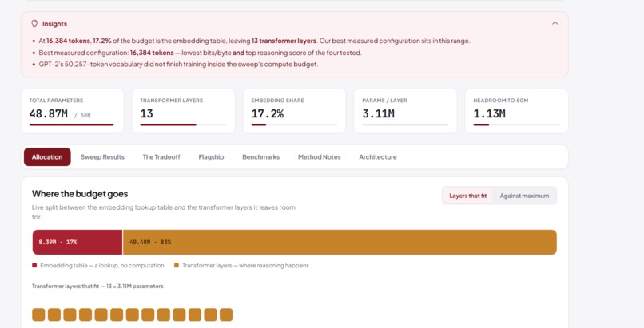Select the 'Layers that fit' toggle option

point(467,196)
